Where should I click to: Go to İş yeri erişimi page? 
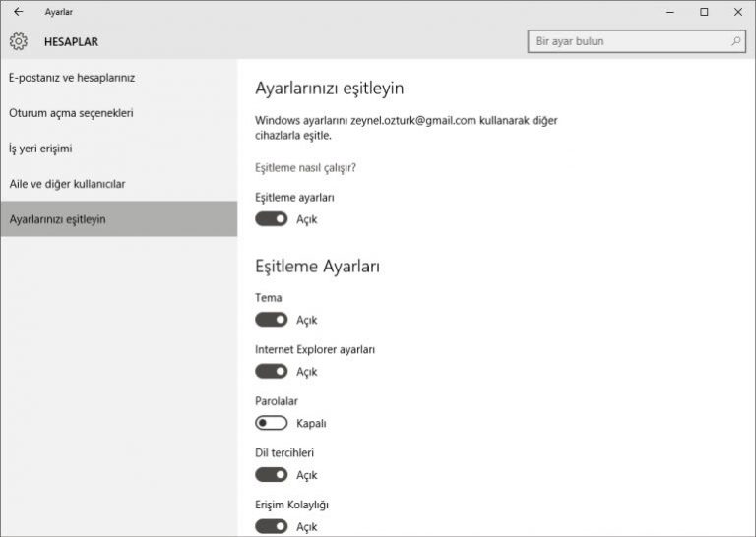pos(40,149)
